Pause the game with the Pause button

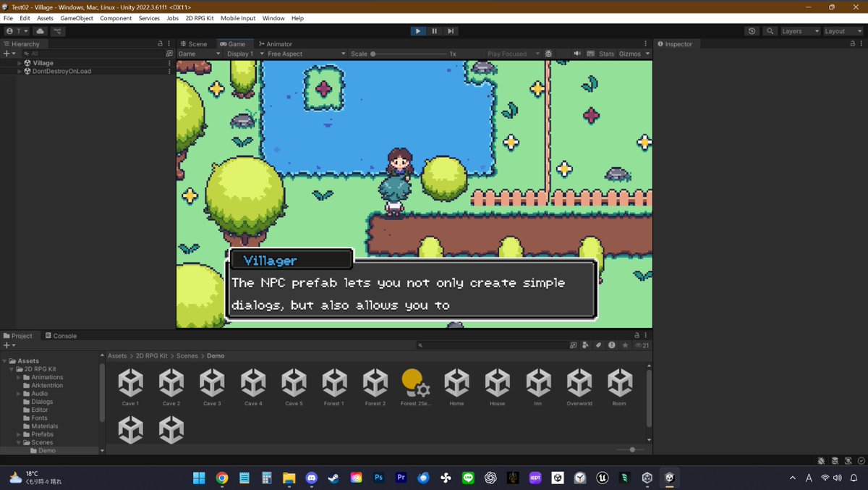pos(435,31)
